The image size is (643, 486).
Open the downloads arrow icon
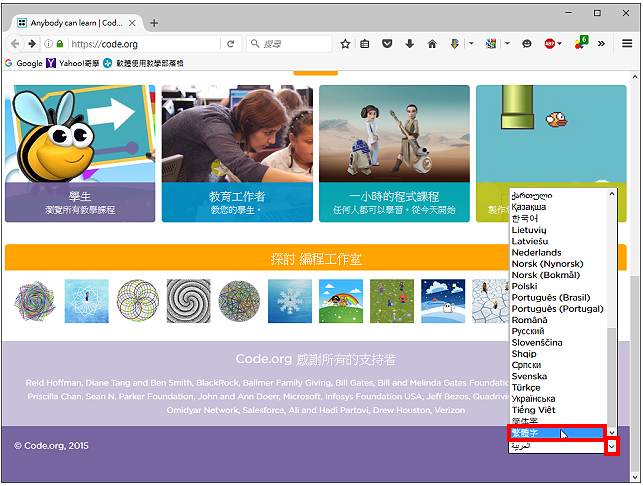click(x=409, y=43)
